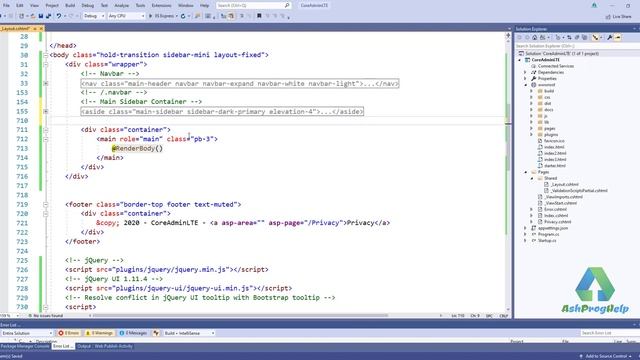Select favicon.ico in Solution Explorer
This screenshot has width=640, height=360.
pyautogui.click(x=554, y=141)
